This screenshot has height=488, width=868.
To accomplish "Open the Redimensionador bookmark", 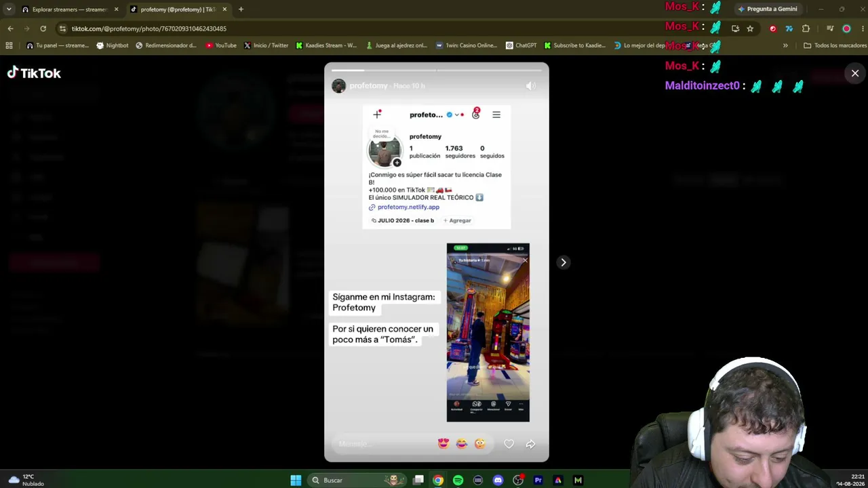I will (166, 45).
